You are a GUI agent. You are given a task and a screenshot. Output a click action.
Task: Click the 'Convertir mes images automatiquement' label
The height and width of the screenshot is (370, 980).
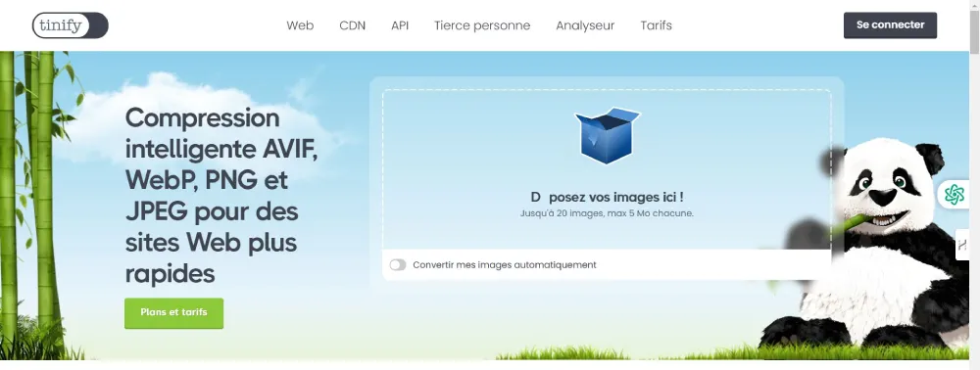(x=505, y=265)
